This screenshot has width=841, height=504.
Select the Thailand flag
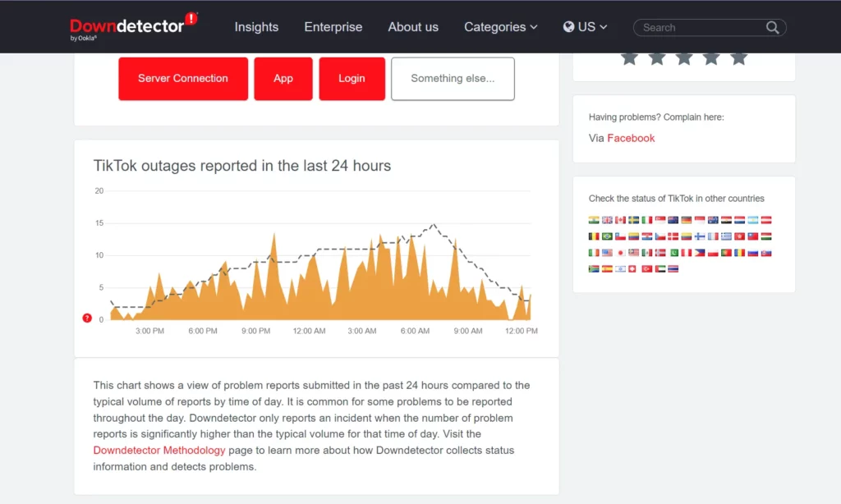[673, 268]
